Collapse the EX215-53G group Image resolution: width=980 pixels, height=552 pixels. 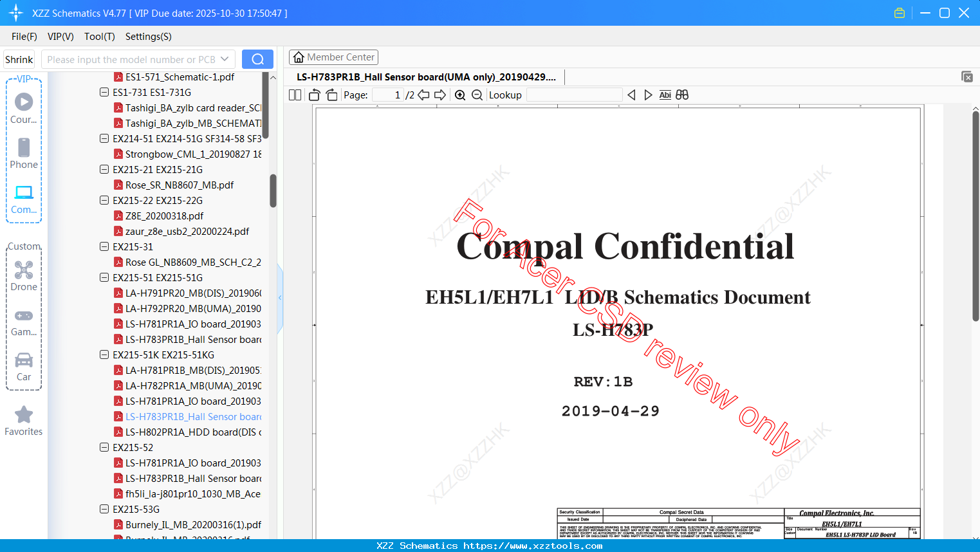(104, 510)
